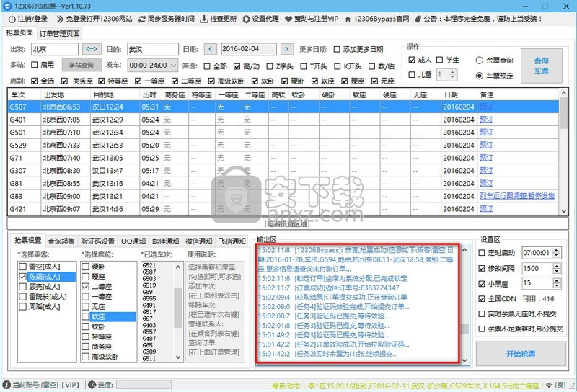Open QQ通知 tab

133,241
